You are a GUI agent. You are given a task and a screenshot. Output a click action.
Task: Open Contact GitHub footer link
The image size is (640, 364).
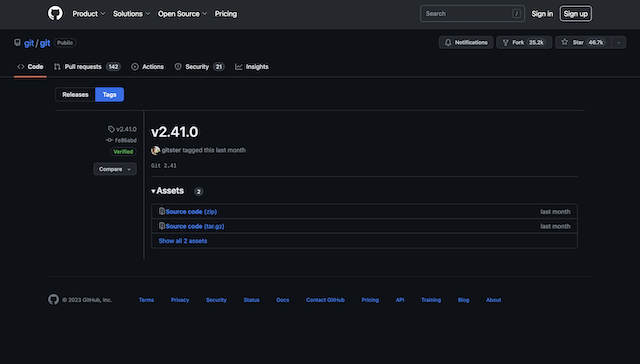coord(325,300)
